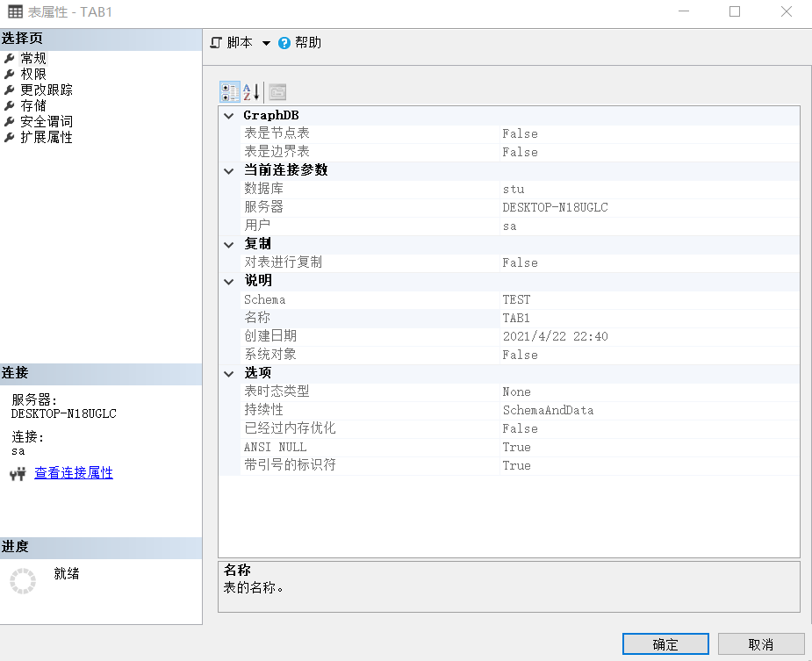Viewport: 812px width, 661px height.
Task: Click the Alphabetical sort A-Z icon
Action: tap(251, 92)
